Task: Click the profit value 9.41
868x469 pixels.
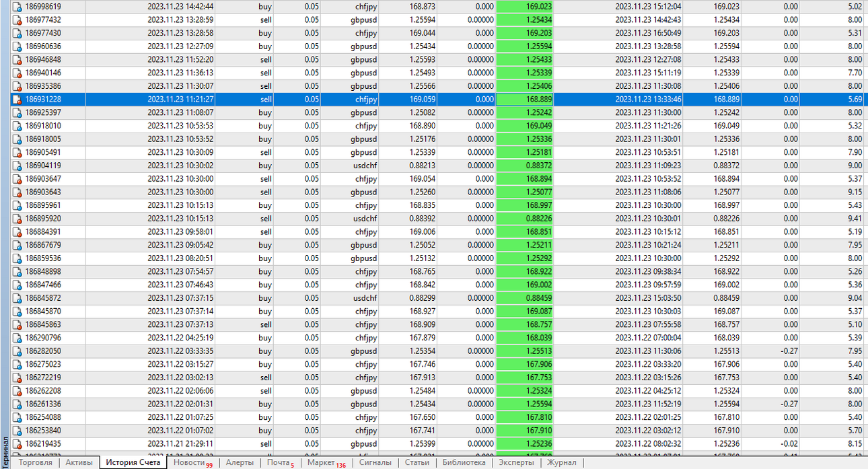Action: click(855, 218)
